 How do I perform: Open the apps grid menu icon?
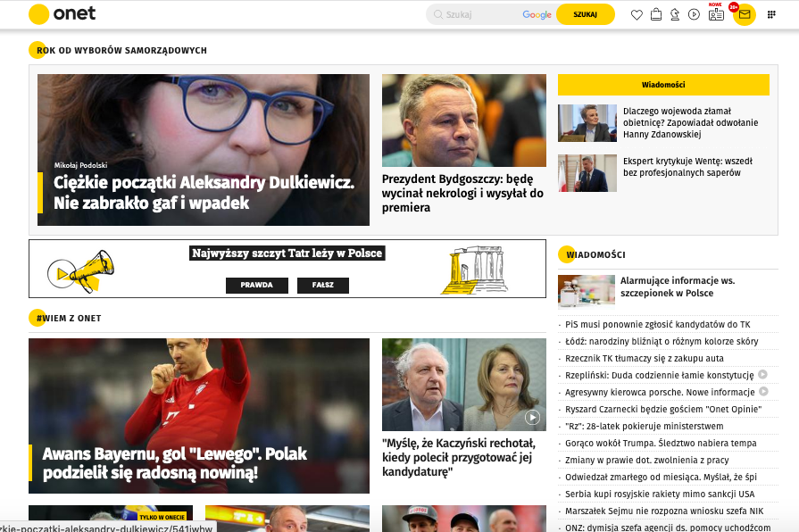[771, 14]
